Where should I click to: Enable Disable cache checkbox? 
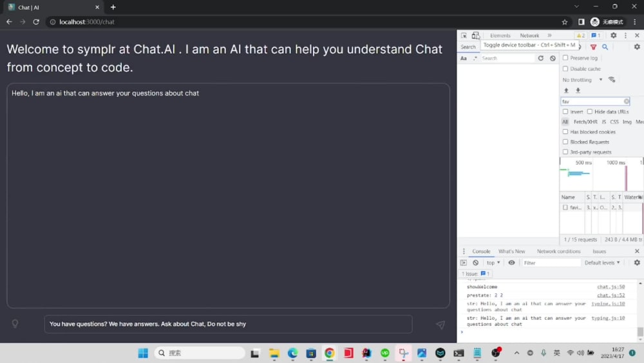pos(565,68)
